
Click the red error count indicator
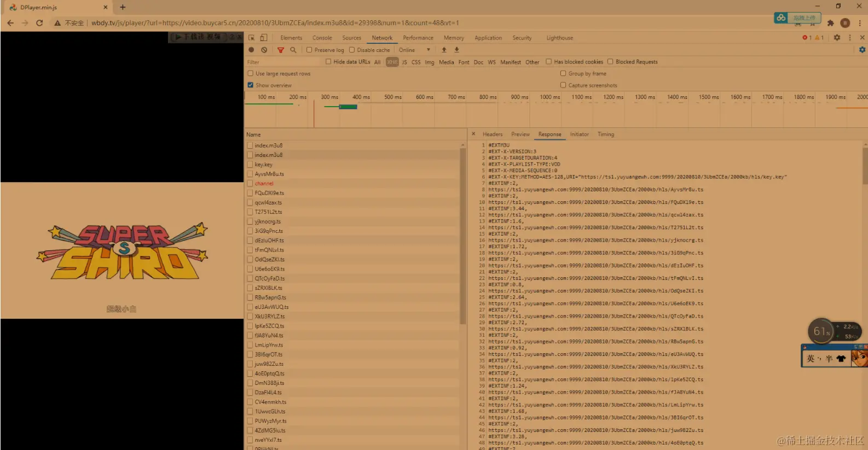pyautogui.click(x=807, y=38)
